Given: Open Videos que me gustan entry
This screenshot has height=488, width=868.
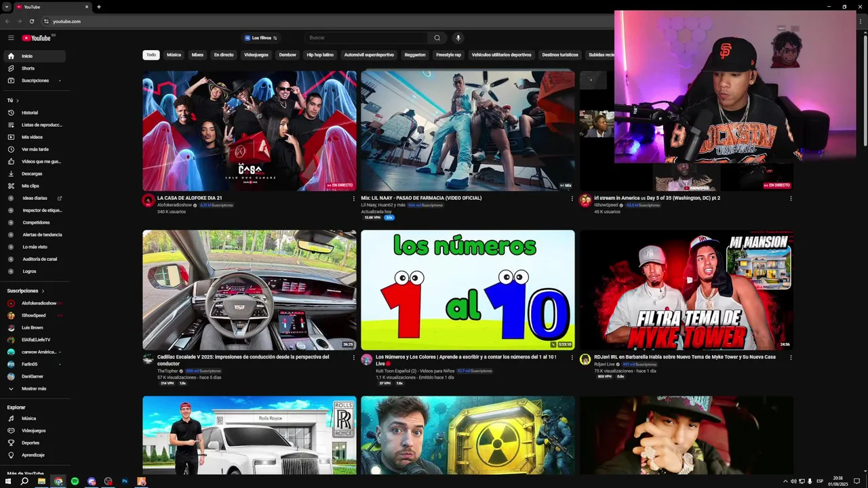Looking at the screenshot, I should point(34,161).
